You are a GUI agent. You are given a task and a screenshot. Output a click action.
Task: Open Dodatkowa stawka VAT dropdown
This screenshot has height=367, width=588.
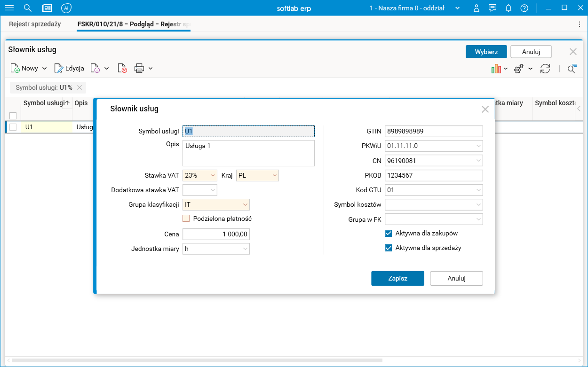213,190
